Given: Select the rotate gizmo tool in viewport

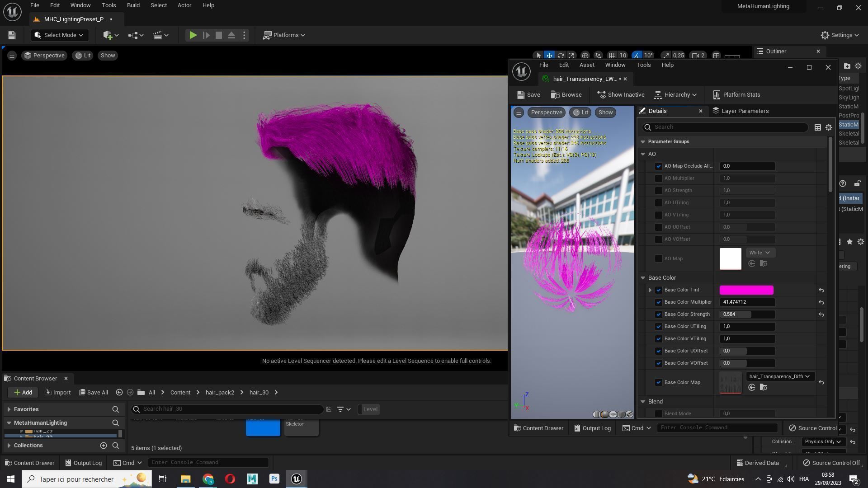Looking at the screenshot, I should (561, 56).
